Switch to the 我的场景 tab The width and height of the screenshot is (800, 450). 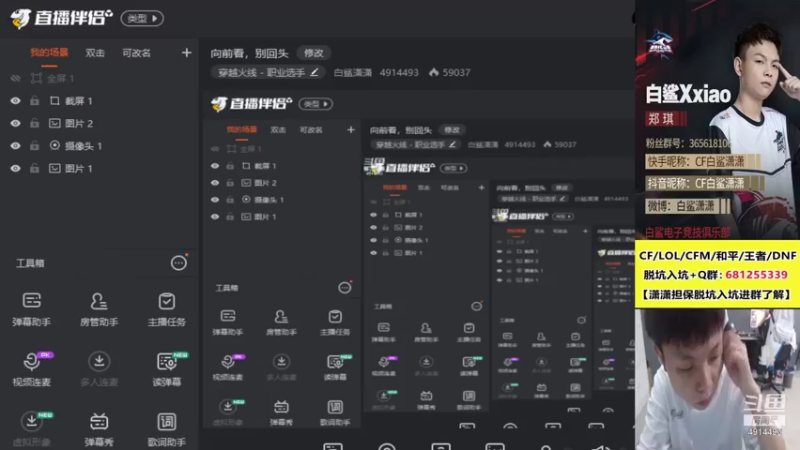pos(49,53)
